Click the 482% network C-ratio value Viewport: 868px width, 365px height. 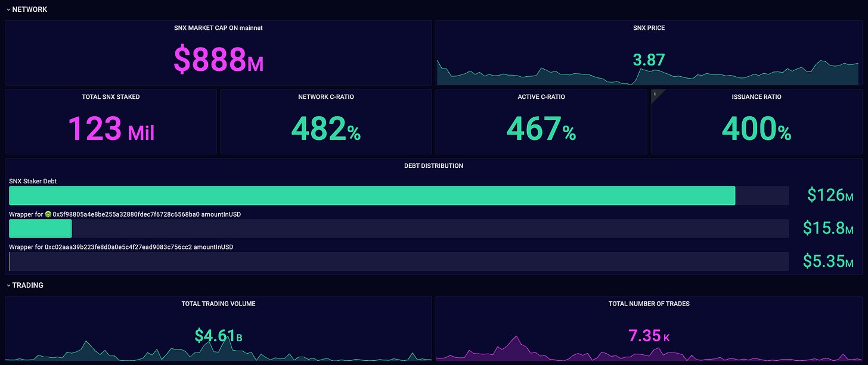pyautogui.click(x=325, y=129)
